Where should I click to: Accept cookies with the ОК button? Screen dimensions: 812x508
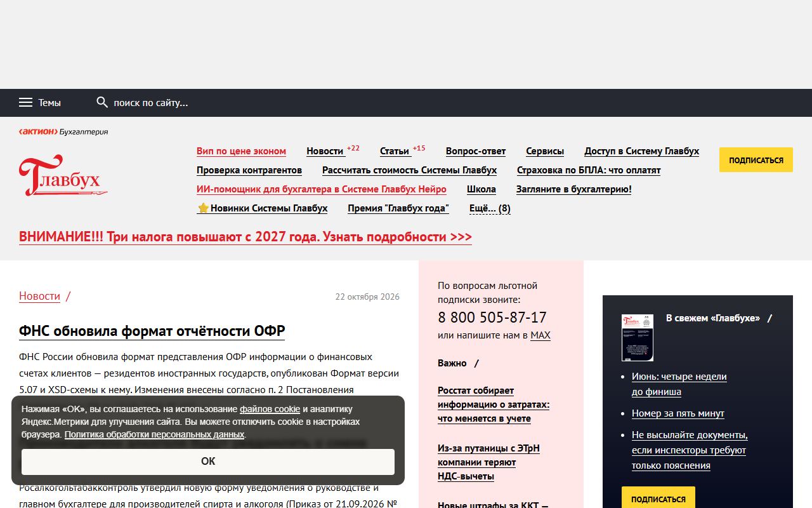tap(208, 462)
